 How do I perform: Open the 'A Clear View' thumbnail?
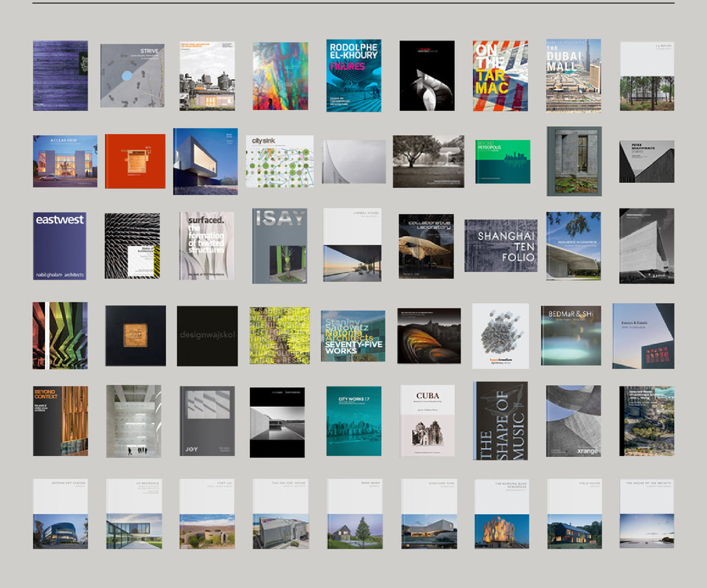[x=59, y=160]
